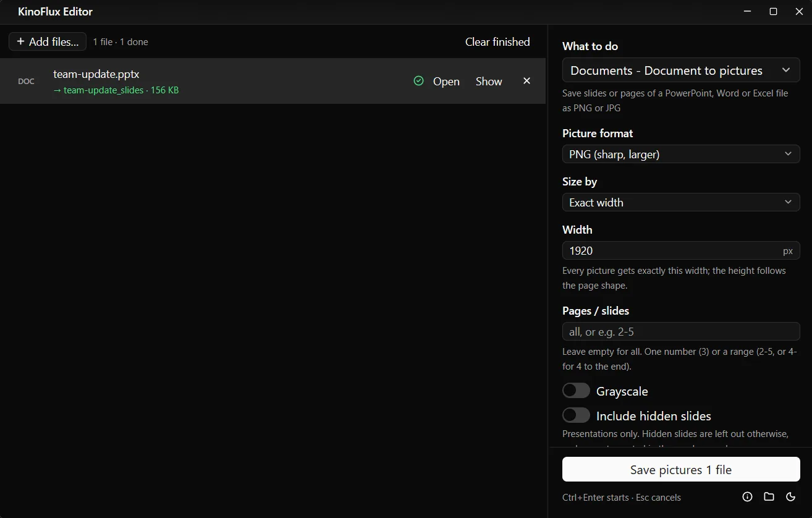Click the info icon in the footer
Image resolution: width=812 pixels, height=518 pixels.
[x=747, y=497]
